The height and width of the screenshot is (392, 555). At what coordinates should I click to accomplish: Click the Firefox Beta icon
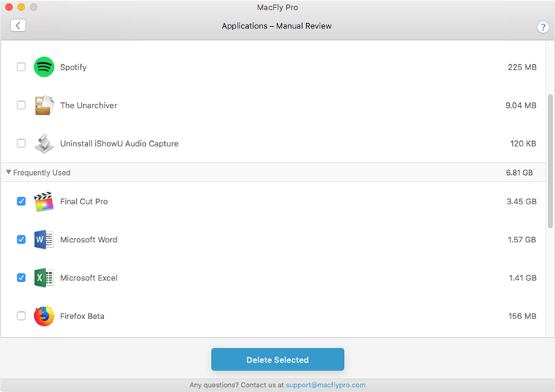(44, 316)
